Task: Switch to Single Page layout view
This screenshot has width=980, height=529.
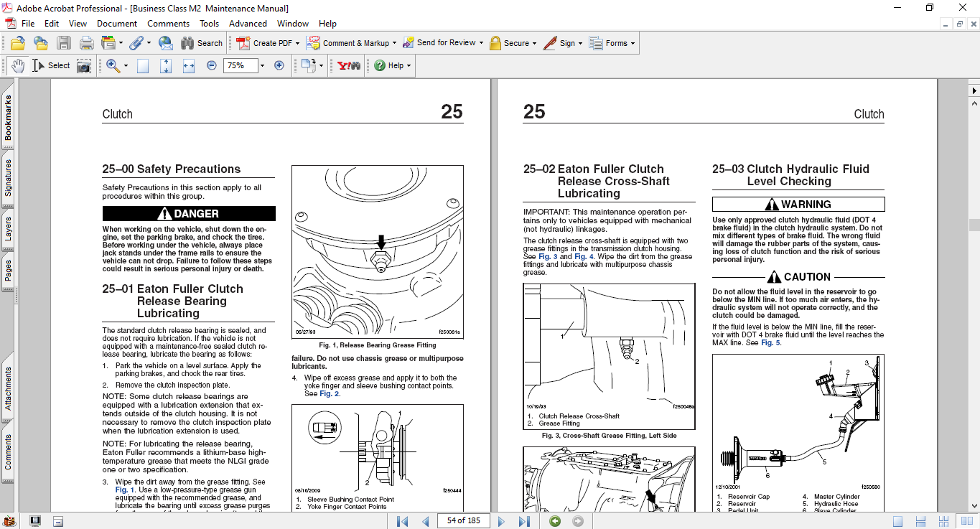Action: pyautogui.click(x=898, y=521)
